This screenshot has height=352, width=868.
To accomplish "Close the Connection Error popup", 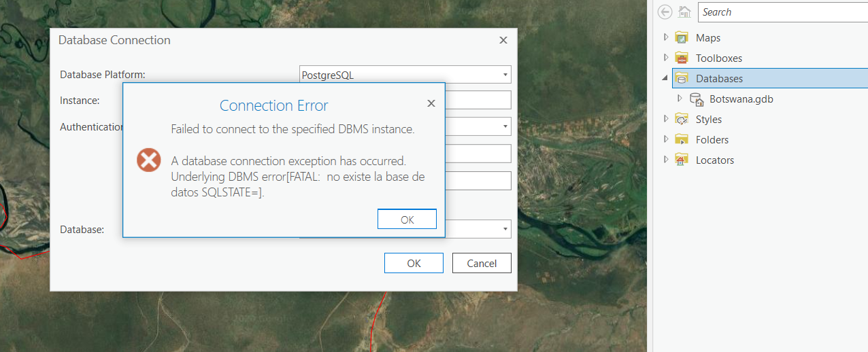I will tap(431, 103).
